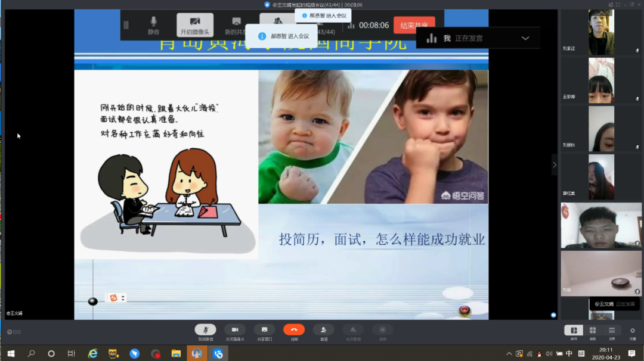Switch to grid layout view

(x=593, y=331)
